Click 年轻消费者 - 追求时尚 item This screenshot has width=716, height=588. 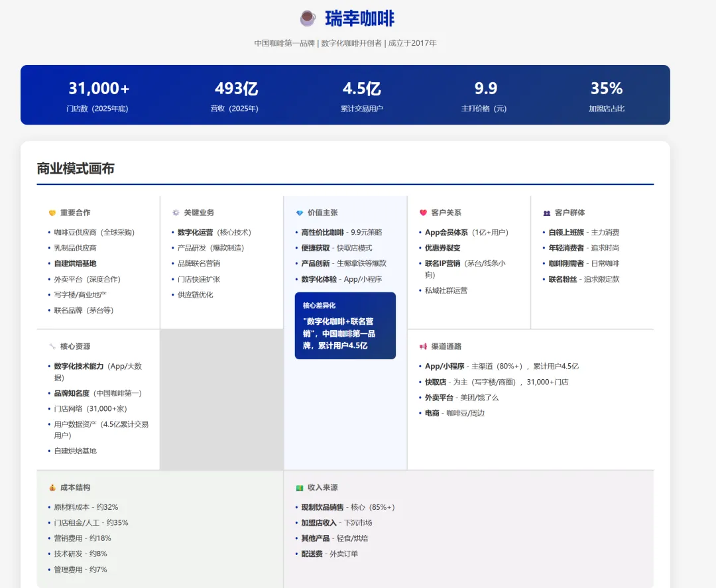584,248
